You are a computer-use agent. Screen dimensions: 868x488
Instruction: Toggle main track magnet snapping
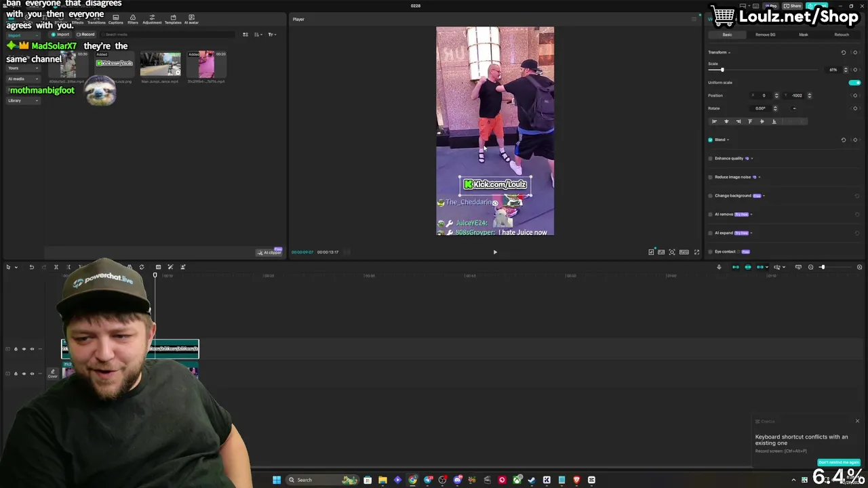(736, 267)
